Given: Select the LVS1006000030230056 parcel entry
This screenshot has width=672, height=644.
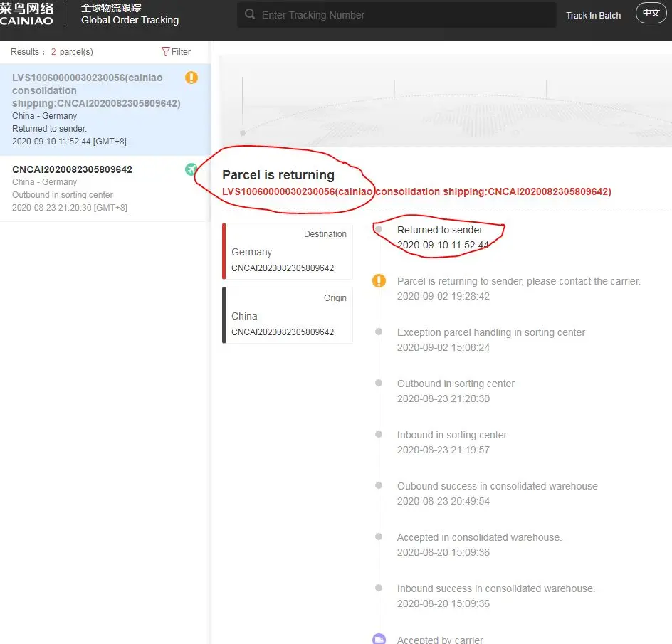Looking at the screenshot, I should click(x=105, y=110).
